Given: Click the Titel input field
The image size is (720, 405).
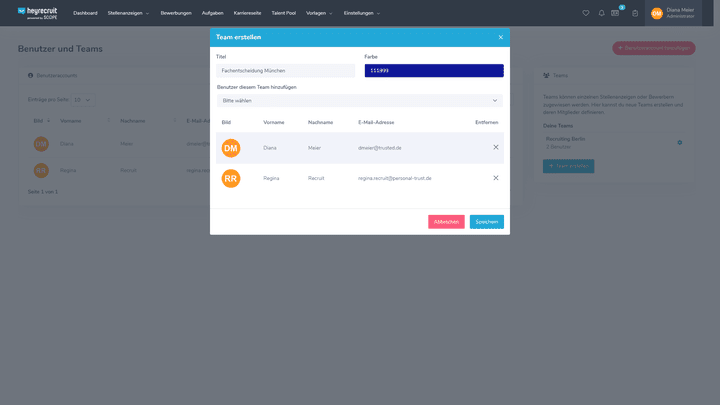Looking at the screenshot, I should pyautogui.click(x=285, y=71).
